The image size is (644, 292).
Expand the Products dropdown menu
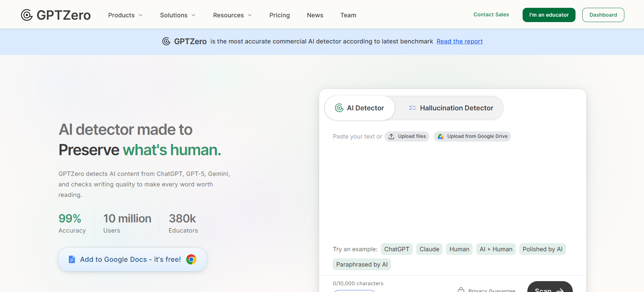(125, 15)
